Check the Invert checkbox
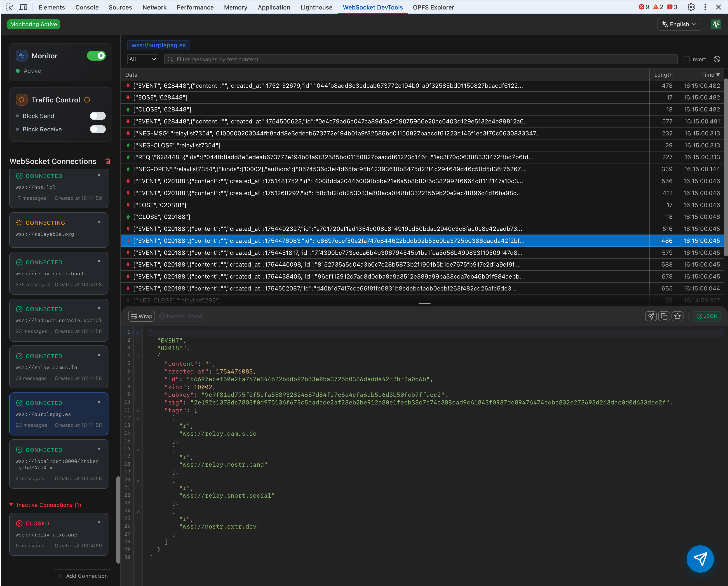The image size is (728, 586). 686,59
